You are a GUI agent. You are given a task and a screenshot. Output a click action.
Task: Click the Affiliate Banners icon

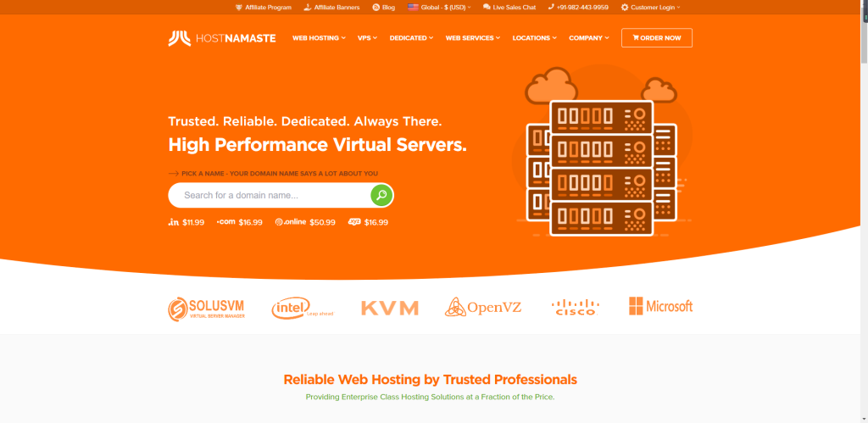pos(308,7)
